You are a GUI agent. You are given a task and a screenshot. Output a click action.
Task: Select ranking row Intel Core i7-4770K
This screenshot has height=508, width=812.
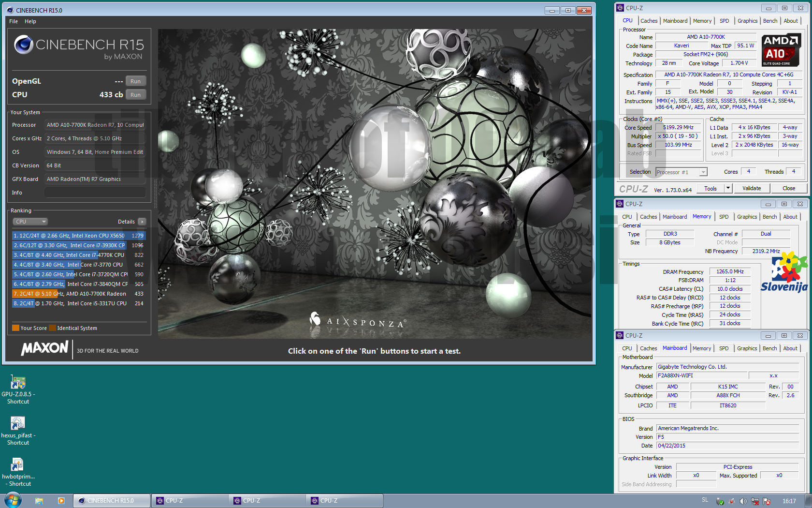point(78,255)
